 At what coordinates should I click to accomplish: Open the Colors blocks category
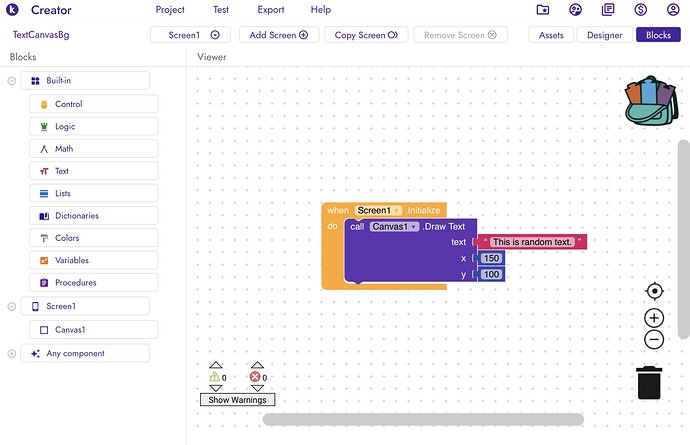click(x=94, y=238)
